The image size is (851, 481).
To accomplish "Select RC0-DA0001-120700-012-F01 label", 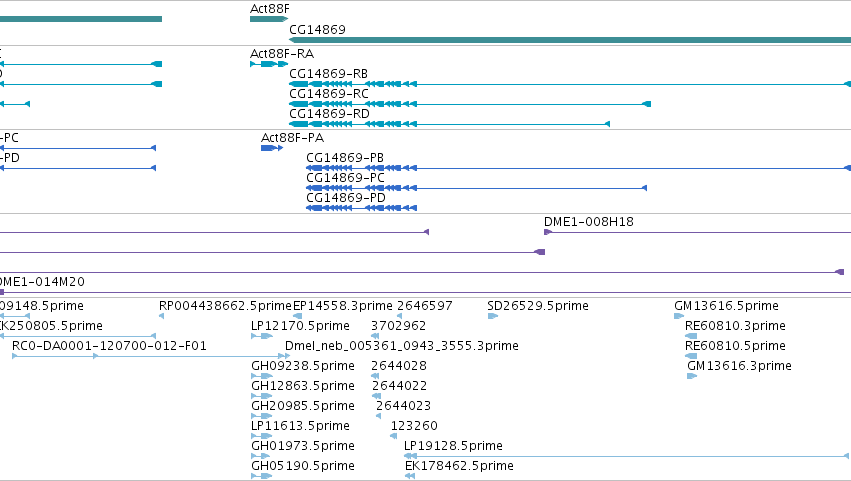I will pyautogui.click(x=109, y=346).
